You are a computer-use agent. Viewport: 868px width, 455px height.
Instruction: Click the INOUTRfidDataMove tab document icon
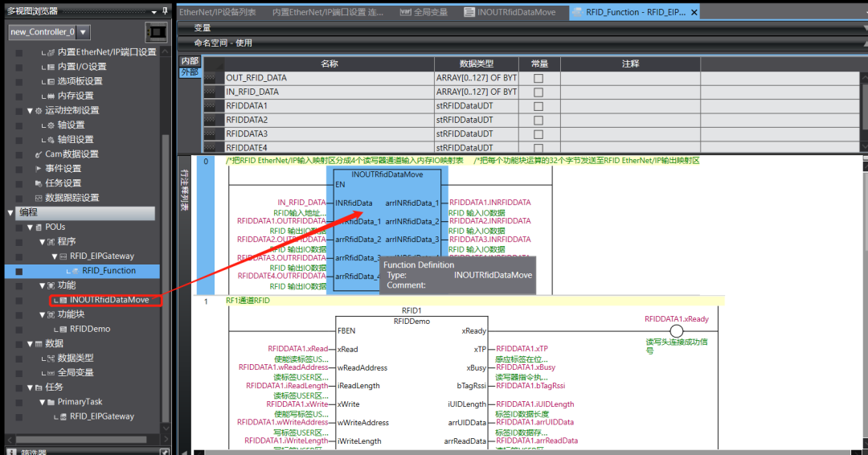click(x=469, y=12)
